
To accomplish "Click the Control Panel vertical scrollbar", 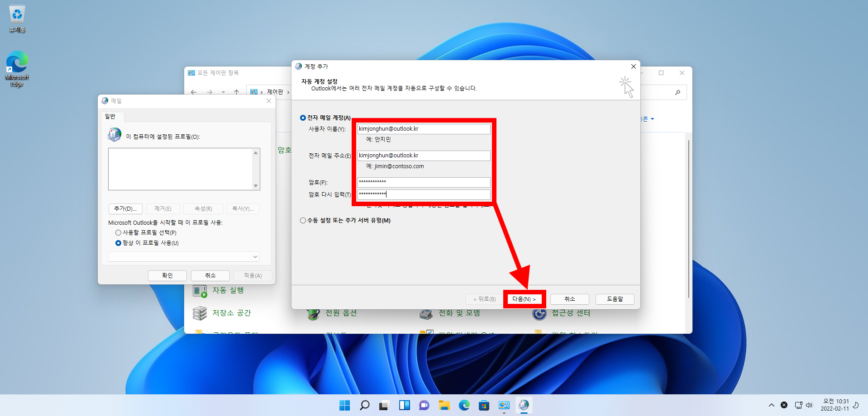I will tap(689, 219).
